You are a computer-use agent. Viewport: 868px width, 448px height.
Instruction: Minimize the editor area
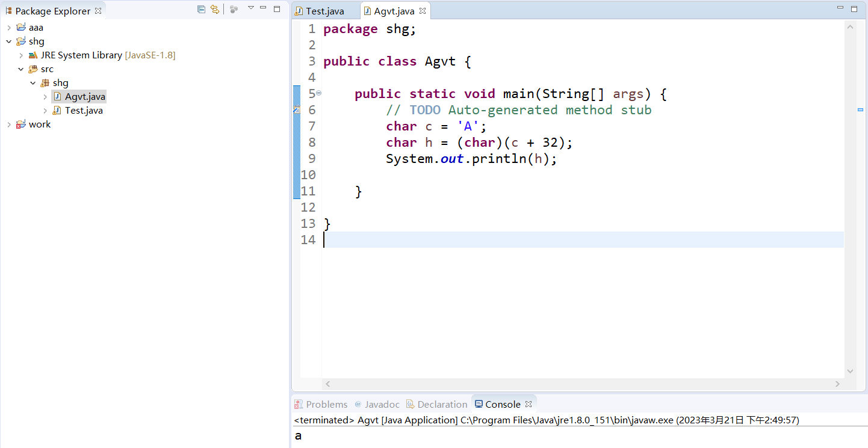point(840,8)
